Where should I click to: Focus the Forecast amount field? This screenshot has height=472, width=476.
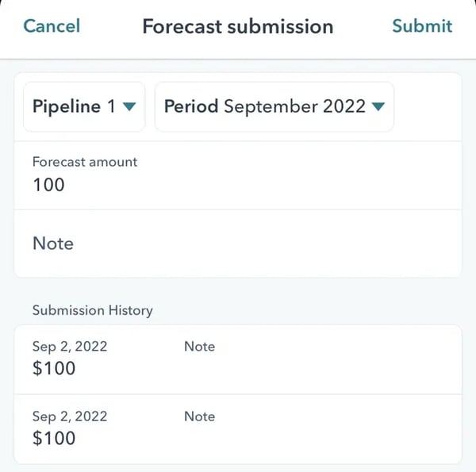point(238,175)
